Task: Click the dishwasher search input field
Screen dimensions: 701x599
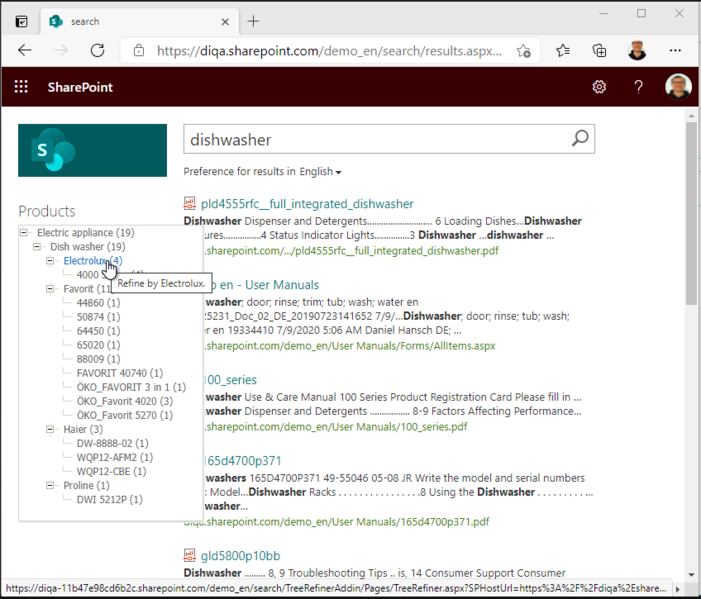Action: [375, 140]
